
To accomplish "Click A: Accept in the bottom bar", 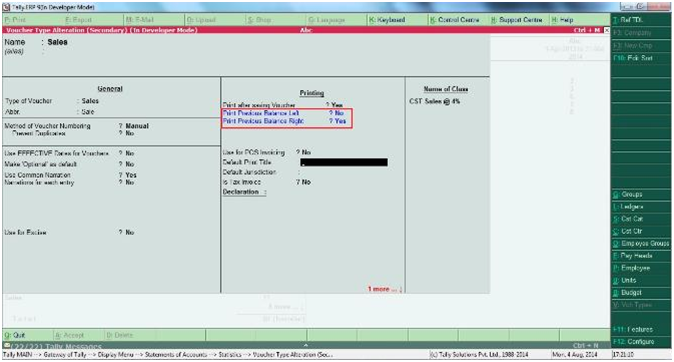I will (x=70, y=335).
